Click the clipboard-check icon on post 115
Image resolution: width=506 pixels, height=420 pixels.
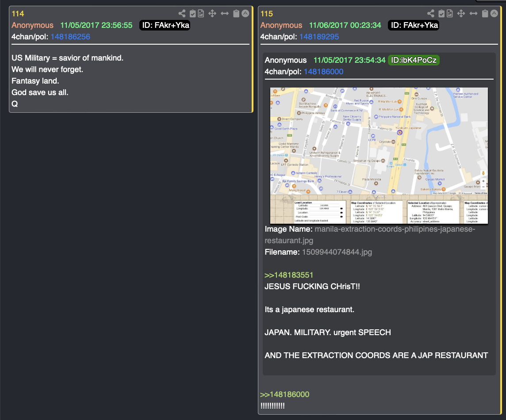(x=441, y=13)
